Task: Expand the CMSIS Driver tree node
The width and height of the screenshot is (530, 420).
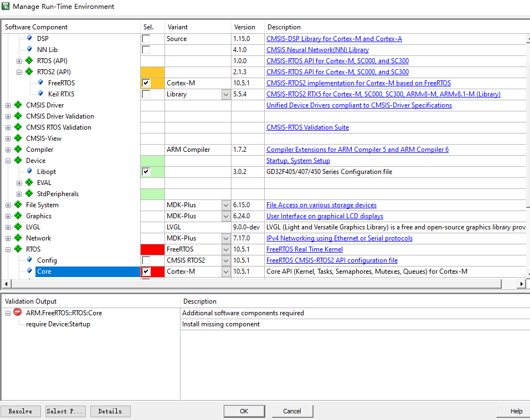Action: point(8,105)
